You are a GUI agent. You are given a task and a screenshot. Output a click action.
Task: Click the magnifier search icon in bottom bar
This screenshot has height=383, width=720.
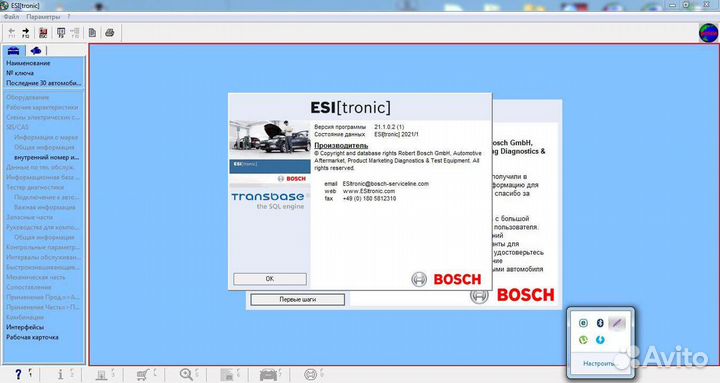(186, 375)
